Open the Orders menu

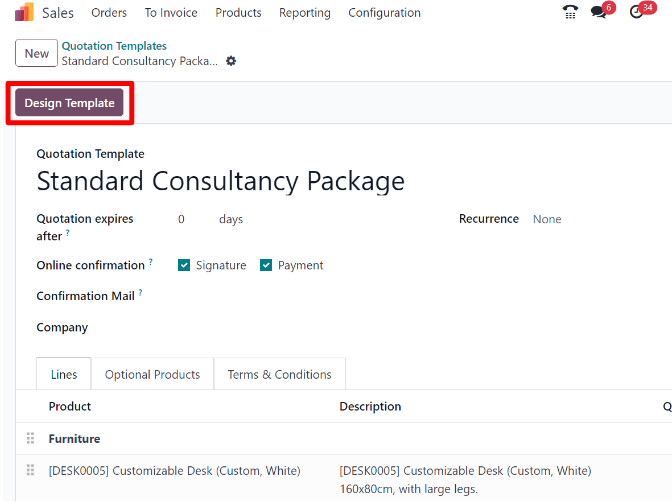pos(109,13)
